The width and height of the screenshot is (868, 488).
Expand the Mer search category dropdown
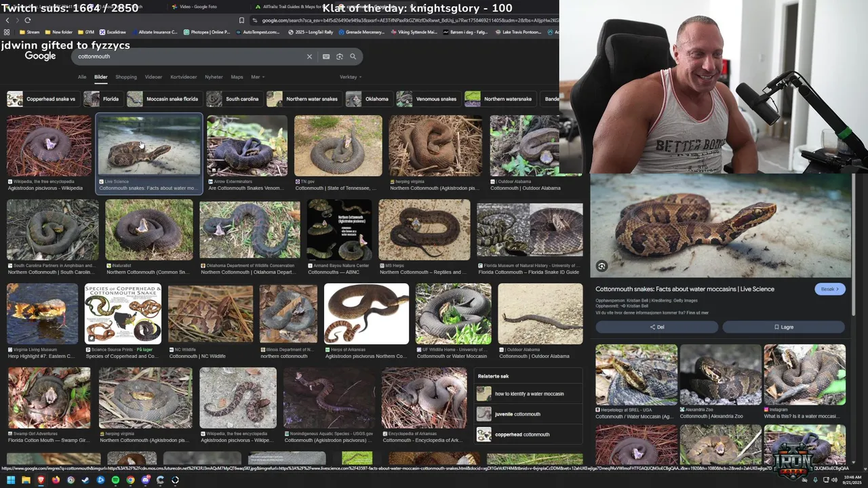pos(258,77)
